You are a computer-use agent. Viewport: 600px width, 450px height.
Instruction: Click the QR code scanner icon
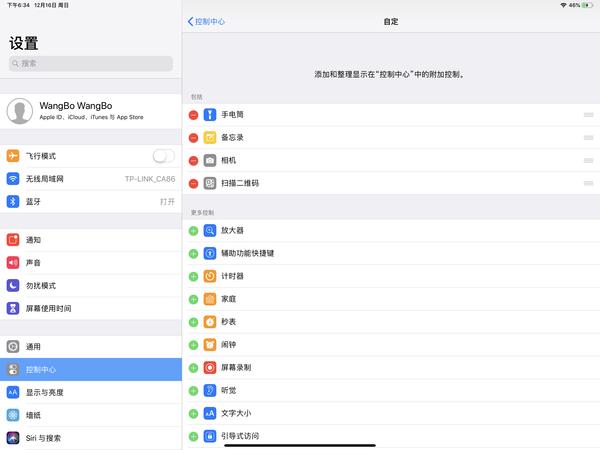coord(210,183)
